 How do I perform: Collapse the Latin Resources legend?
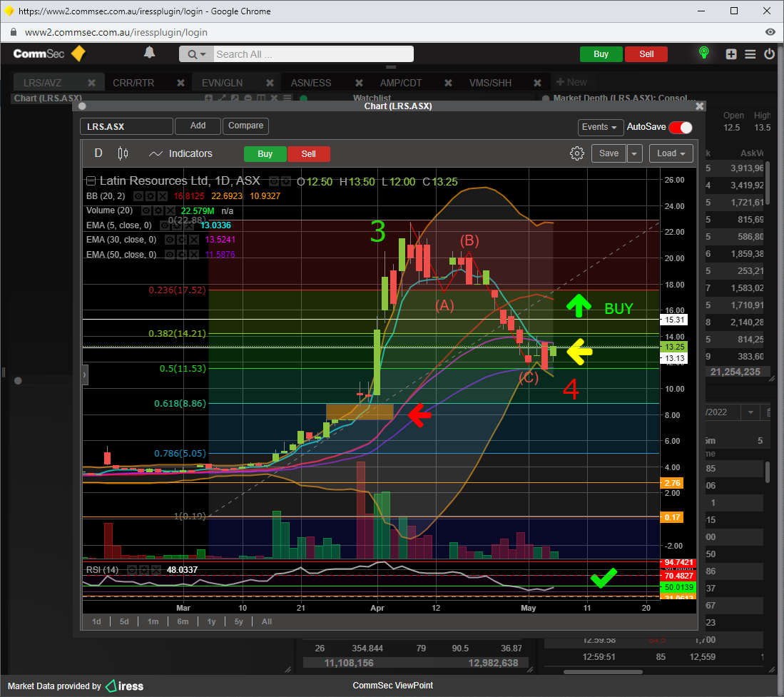(91, 181)
